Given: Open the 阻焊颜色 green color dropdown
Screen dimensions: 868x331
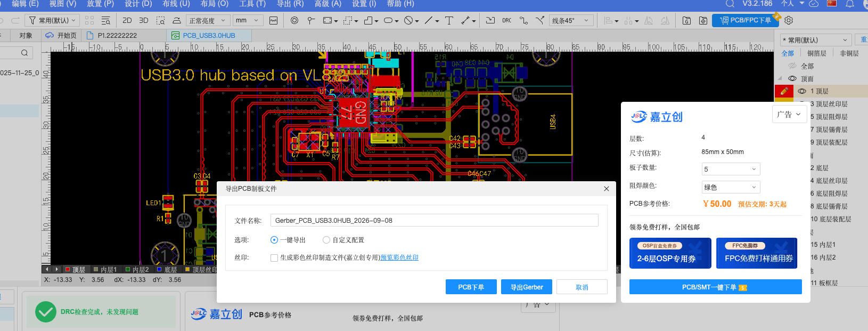Looking at the screenshot, I should point(731,187).
